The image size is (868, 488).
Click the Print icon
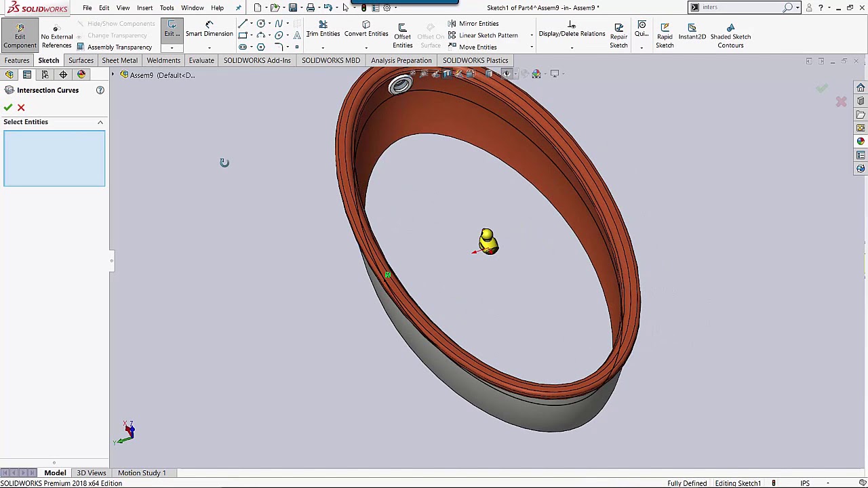(x=311, y=7)
